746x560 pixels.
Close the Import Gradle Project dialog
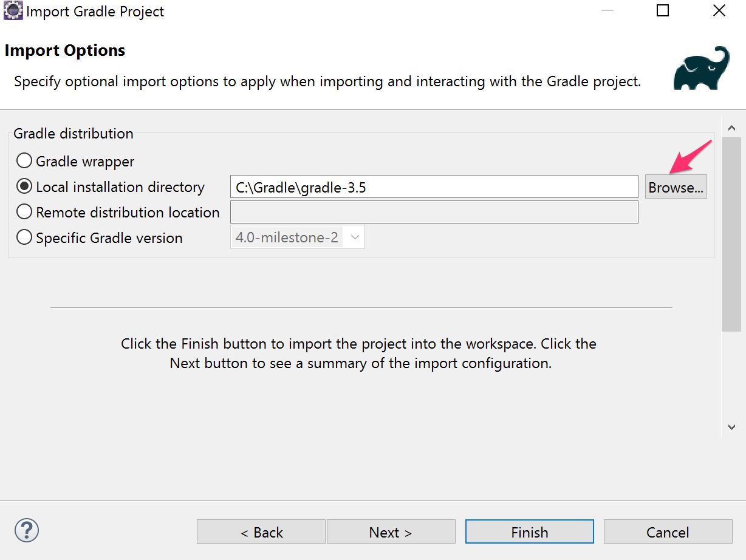[x=719, y=11]
